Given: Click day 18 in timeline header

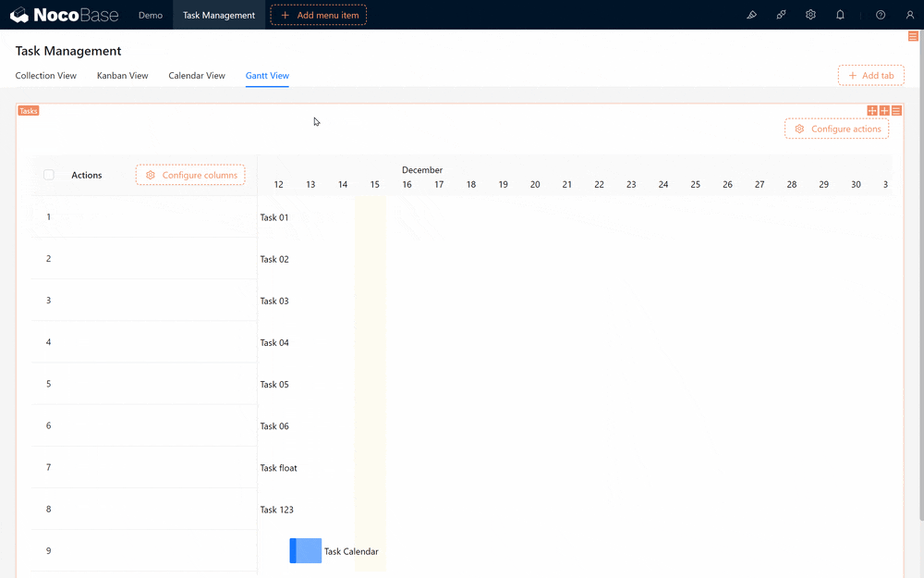Looking at the screenshot, I should (x=471, y=185).
